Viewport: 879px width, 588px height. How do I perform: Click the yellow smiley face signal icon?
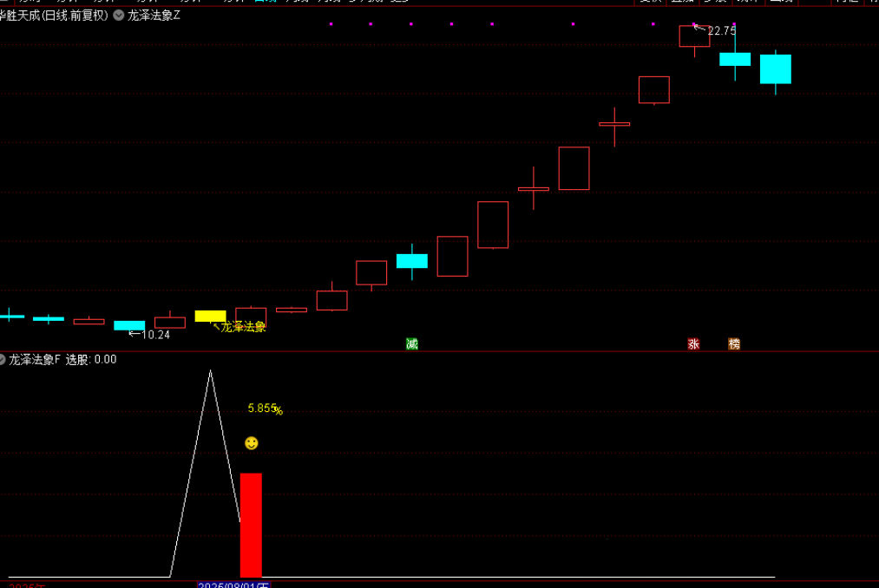(252, 443)
